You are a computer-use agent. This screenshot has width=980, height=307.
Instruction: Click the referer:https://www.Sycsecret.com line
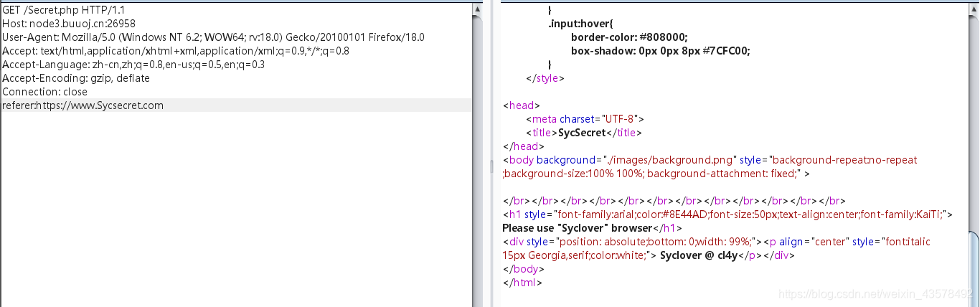pyautogui.click(x=83, y=105)
